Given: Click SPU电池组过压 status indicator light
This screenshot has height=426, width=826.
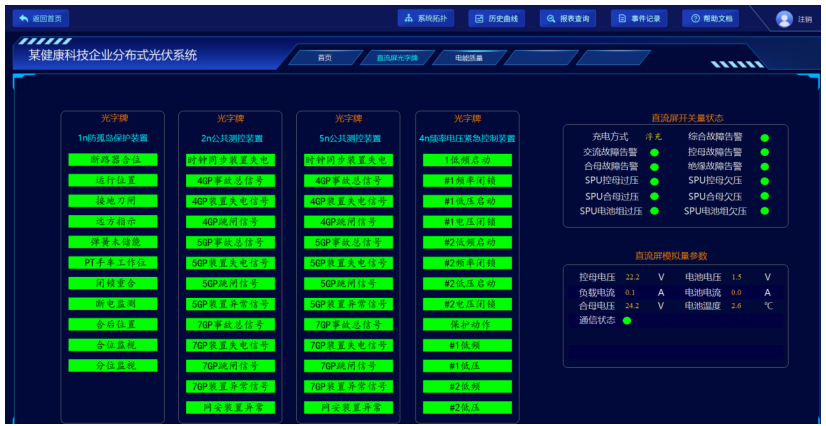Looking at the screenshot, I should pos(654,211).
